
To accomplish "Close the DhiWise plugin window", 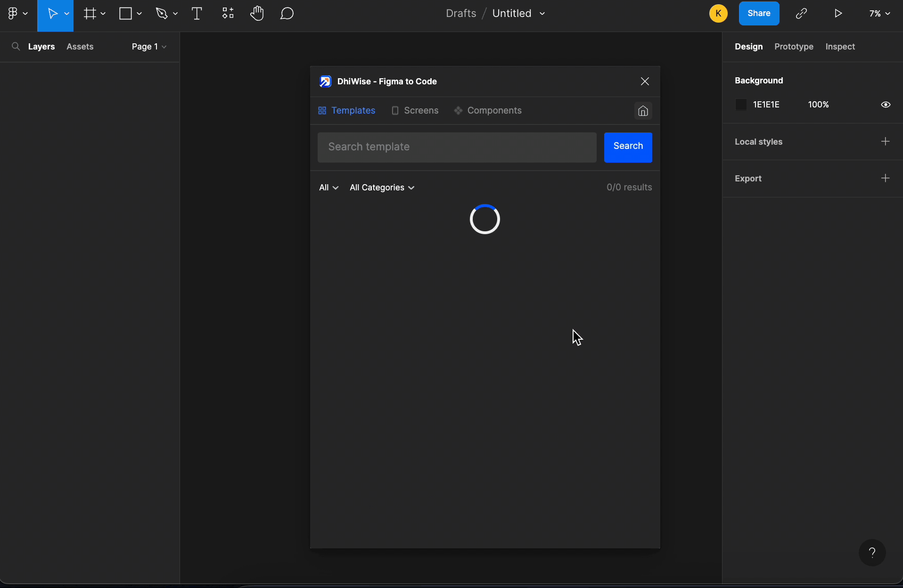I will 645,82.
